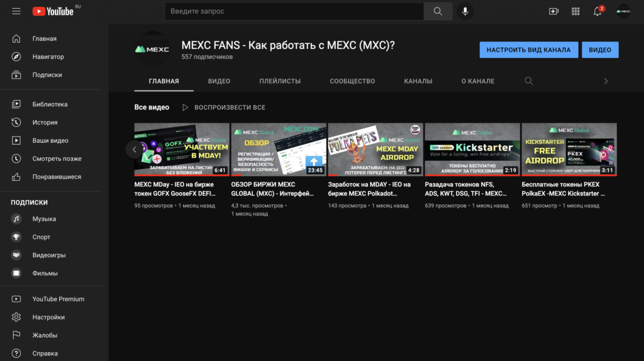Open Ваши видео in sidebar
644x361 pixels.
[51, 140]
